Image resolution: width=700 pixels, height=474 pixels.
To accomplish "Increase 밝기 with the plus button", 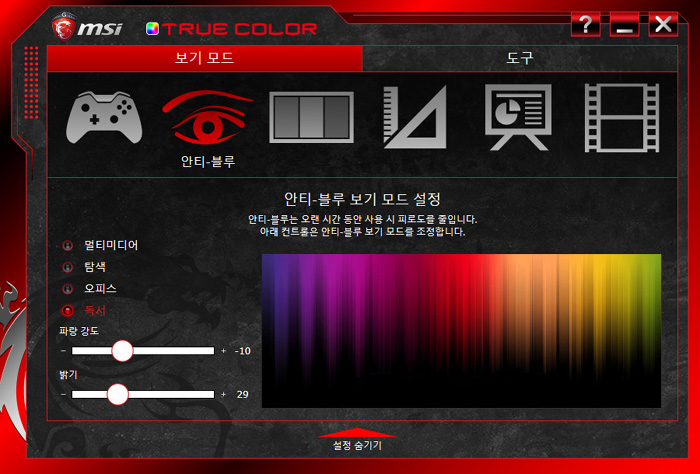I will (224, 395).
